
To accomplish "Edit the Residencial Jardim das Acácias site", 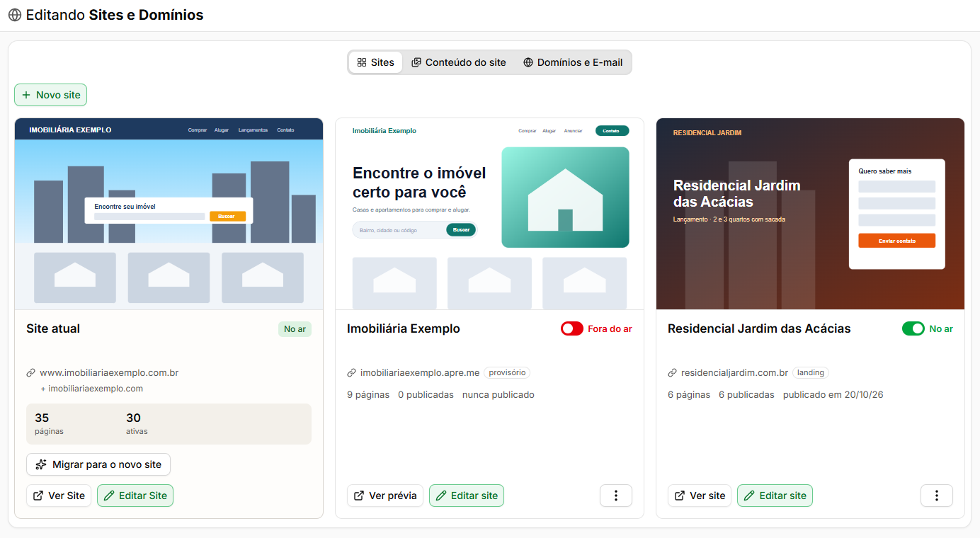I will pyautogui.click(x=775, y=496).
